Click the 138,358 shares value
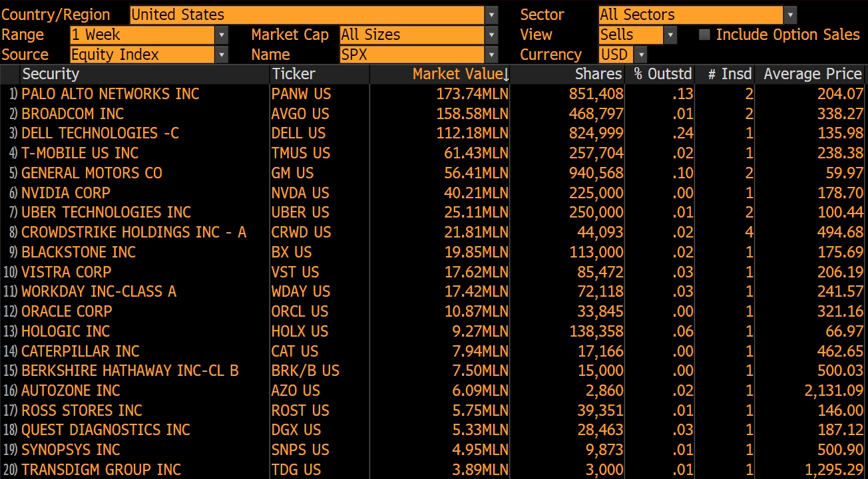This screenshot has width=868, height=479. (596, 331)
